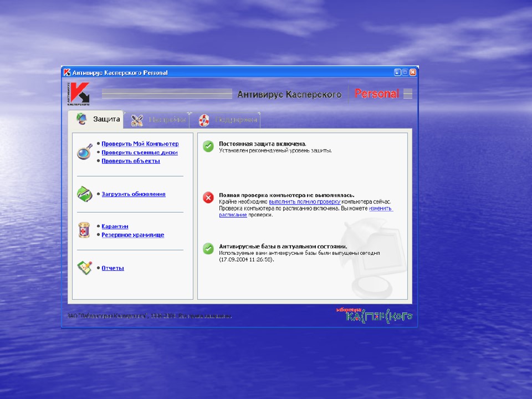Click the magnifier scan icon
The width and height of the screenshot is (532, 399).
pos(84,152)
